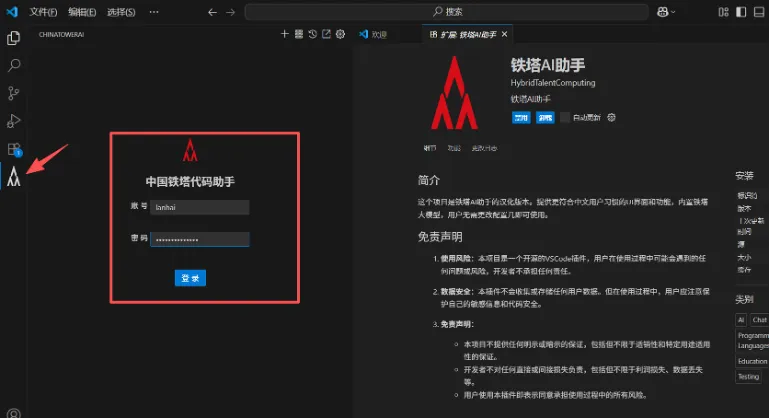770x418 pixels.
Task: Click the 铁塔AI助手 extension title
Action: [x=548, y=65]
